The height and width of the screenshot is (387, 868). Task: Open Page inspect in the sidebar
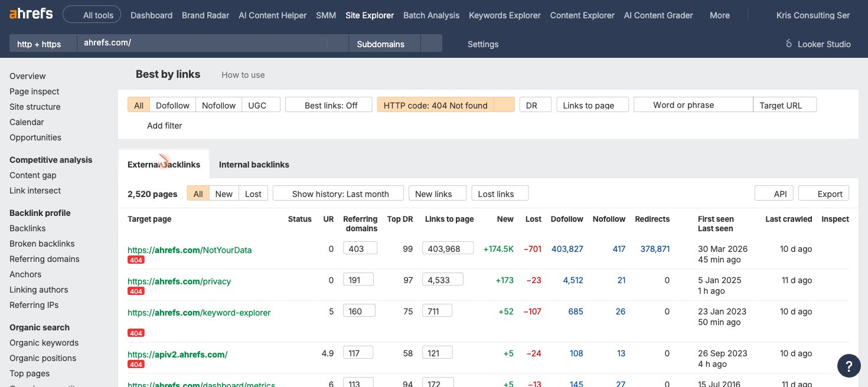(x=34, y=91)
